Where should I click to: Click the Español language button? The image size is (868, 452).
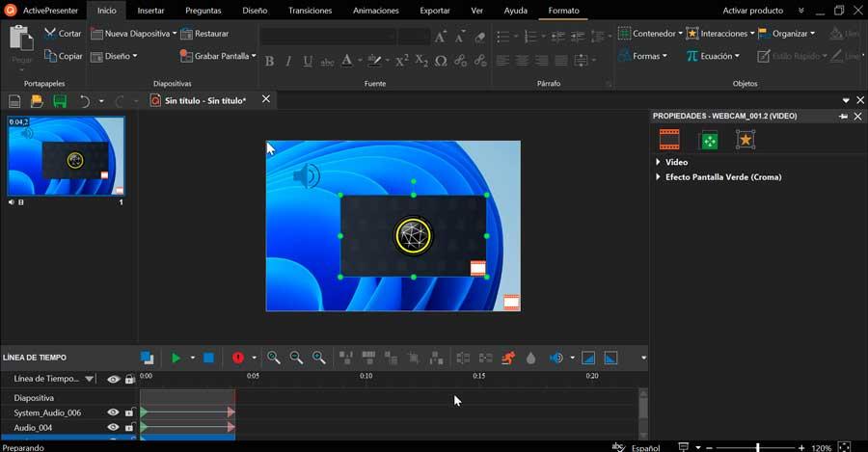645,447
